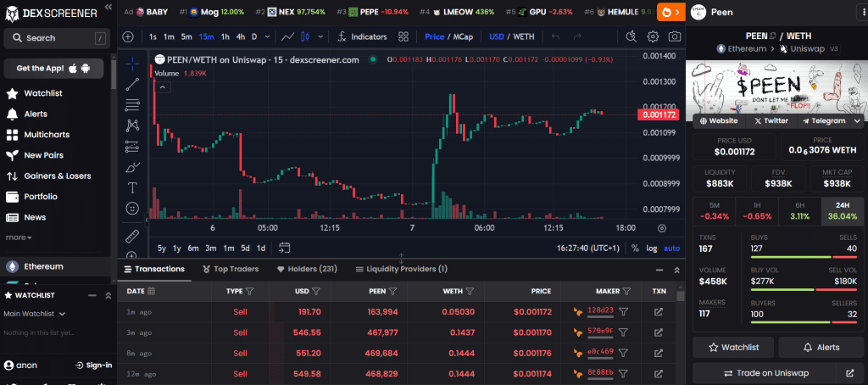This screenshot has height=385, width=868.
Task: Expand the more sidebar menu items
Action: point(19,237)
